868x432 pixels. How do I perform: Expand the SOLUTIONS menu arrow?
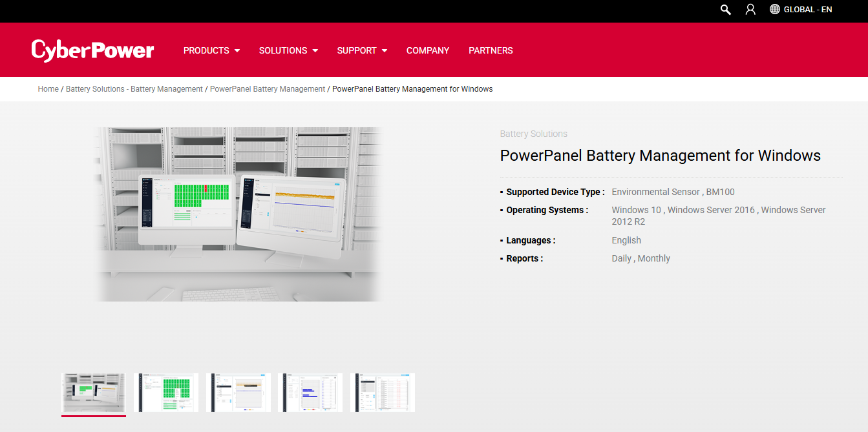[x=315, y=50]
